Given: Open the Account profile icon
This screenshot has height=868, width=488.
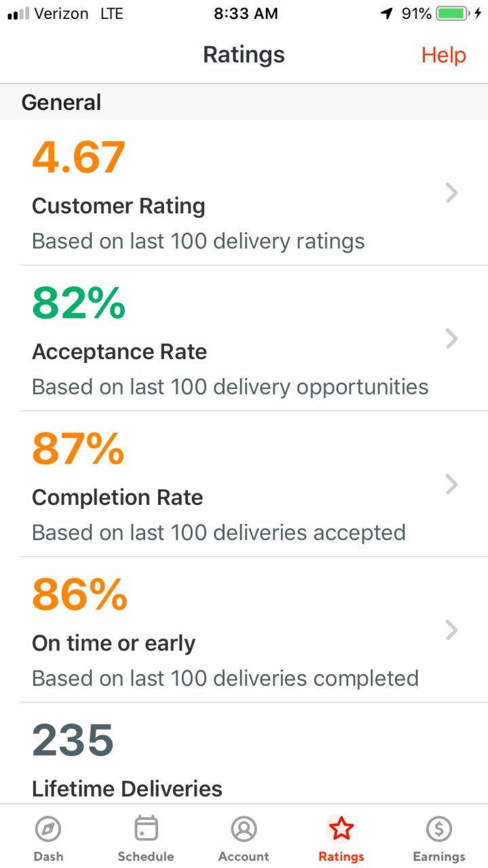Looking at the screenshot, I should [244, 829].
